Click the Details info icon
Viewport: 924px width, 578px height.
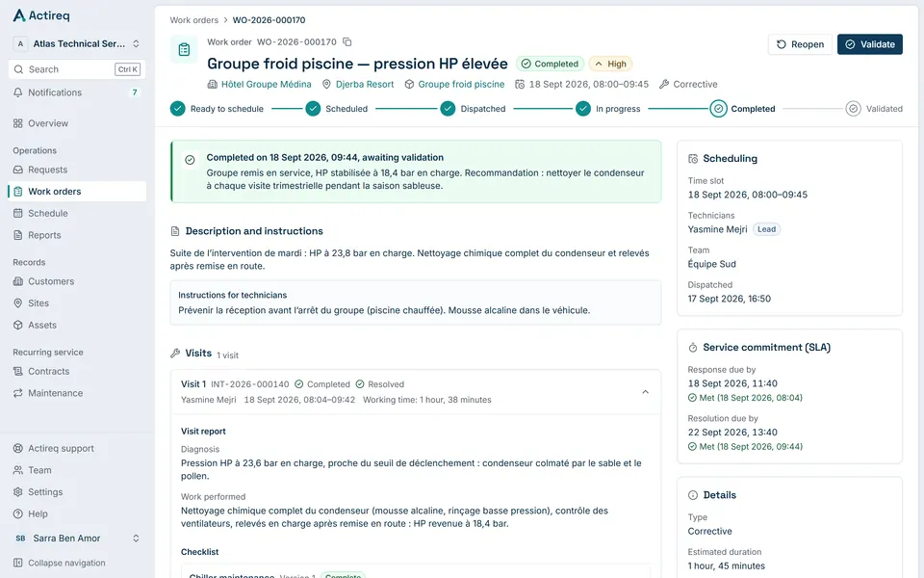pyautogui.click(x=693, y=495)
